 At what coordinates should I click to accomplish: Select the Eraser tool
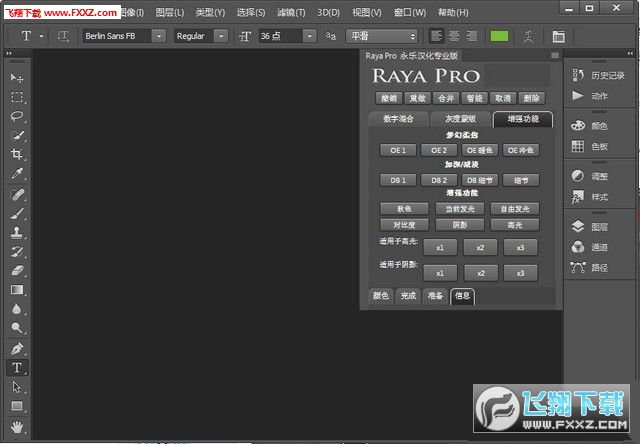[x=17, y=270]
